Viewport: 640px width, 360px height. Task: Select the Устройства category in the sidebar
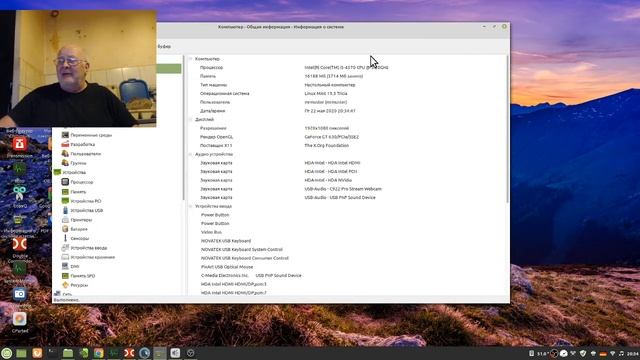click(x=74, y=172)
